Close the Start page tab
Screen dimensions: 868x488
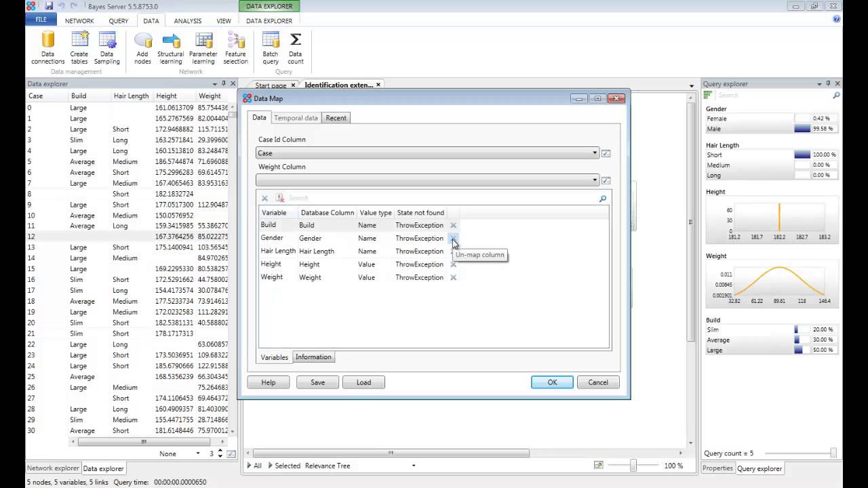pyautogui.click(x=293, y=85)
